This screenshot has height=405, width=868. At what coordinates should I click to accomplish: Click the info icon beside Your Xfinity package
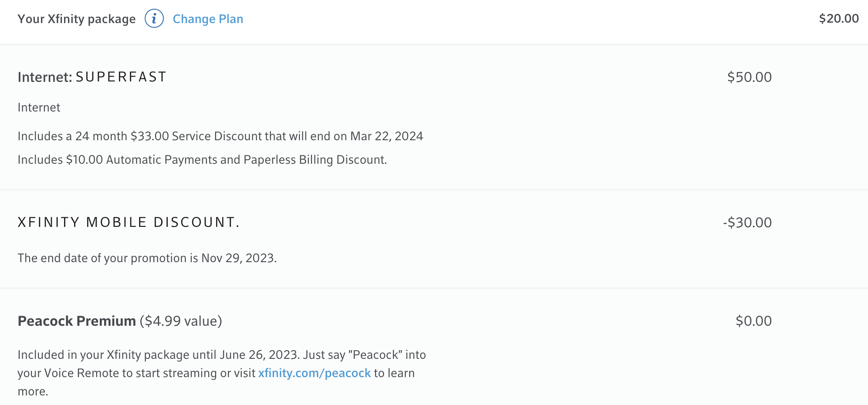154,19
